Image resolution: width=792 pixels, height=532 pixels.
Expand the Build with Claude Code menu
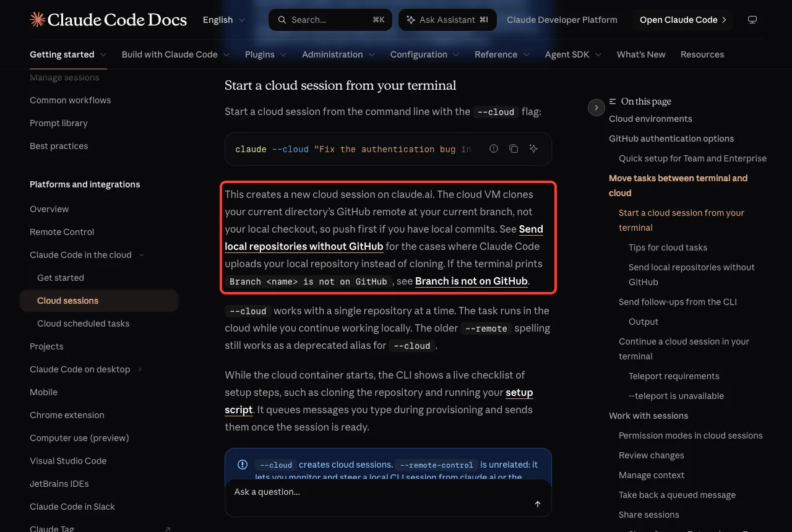click(x=176, y=54)
